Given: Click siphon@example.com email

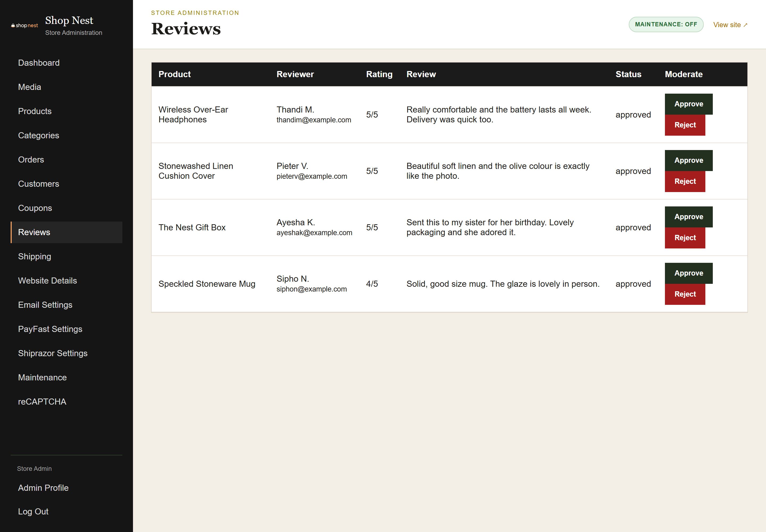Looking at the screenshot, I should [312, 289].
